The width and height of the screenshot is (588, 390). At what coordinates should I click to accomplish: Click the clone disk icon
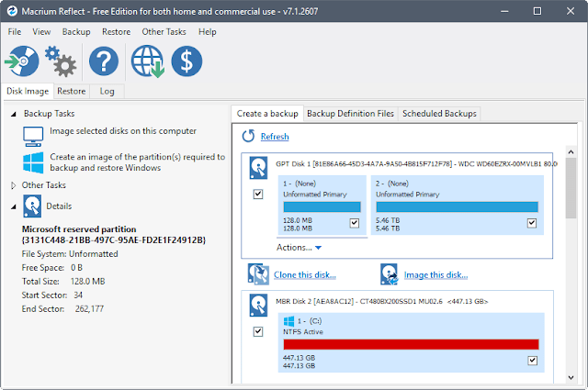point(258,274)
